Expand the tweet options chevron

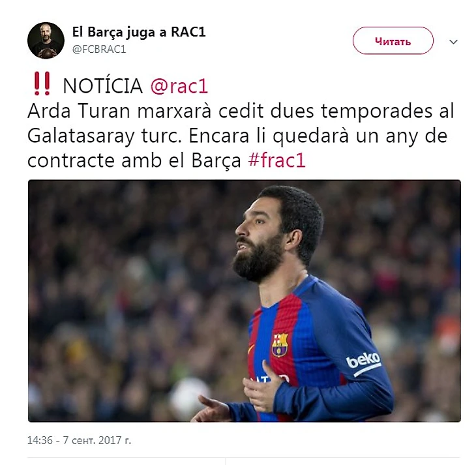click(x=453, y=42)
